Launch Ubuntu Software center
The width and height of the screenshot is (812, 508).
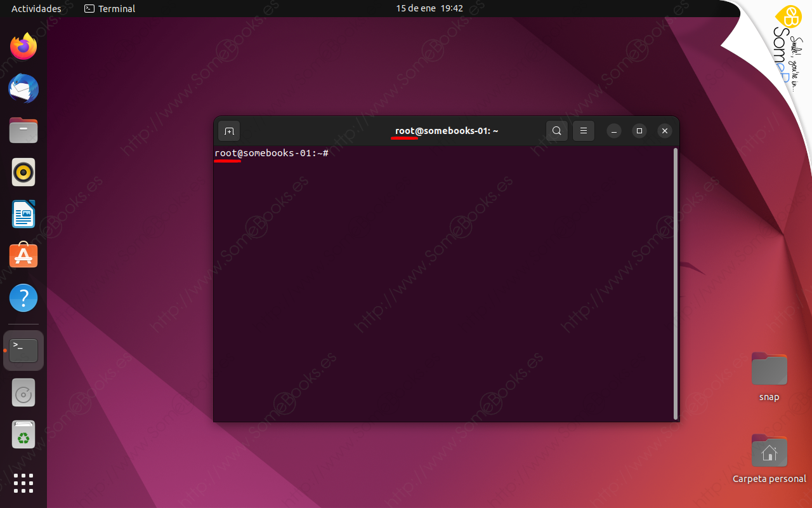(23, 255)
